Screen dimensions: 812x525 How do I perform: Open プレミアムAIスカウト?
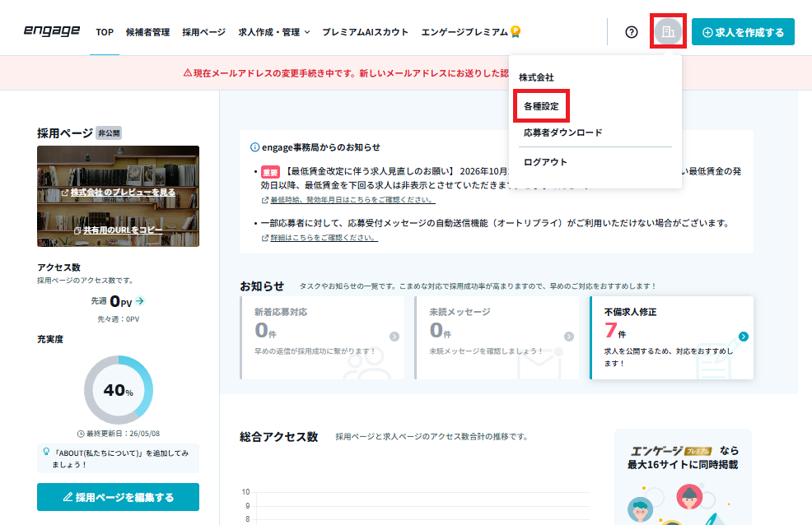click(x=365, y=32)
